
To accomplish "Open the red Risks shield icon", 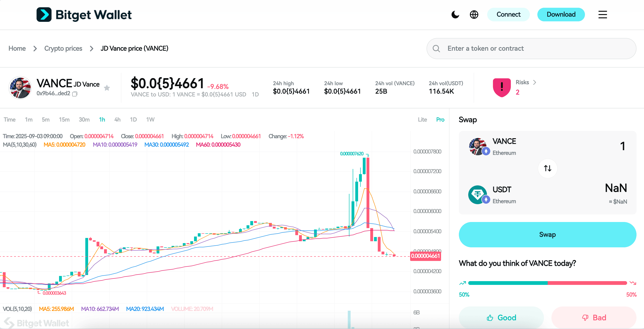I will 502,87.
